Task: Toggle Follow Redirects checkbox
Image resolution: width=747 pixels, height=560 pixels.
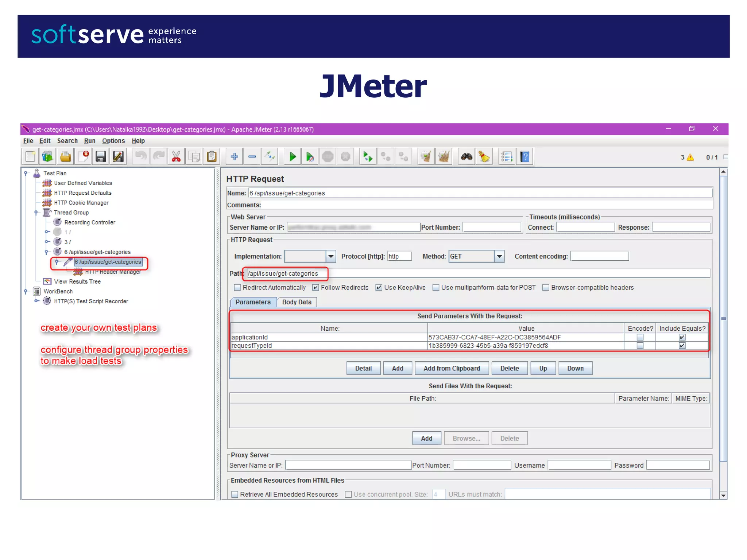Action: point(316,288)
